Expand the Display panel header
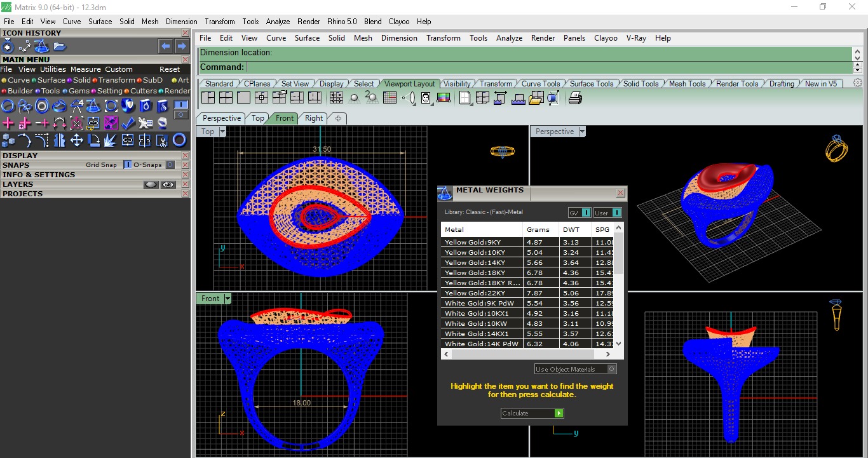This screenshot has height=458, width=868. (x=95, y=155)
